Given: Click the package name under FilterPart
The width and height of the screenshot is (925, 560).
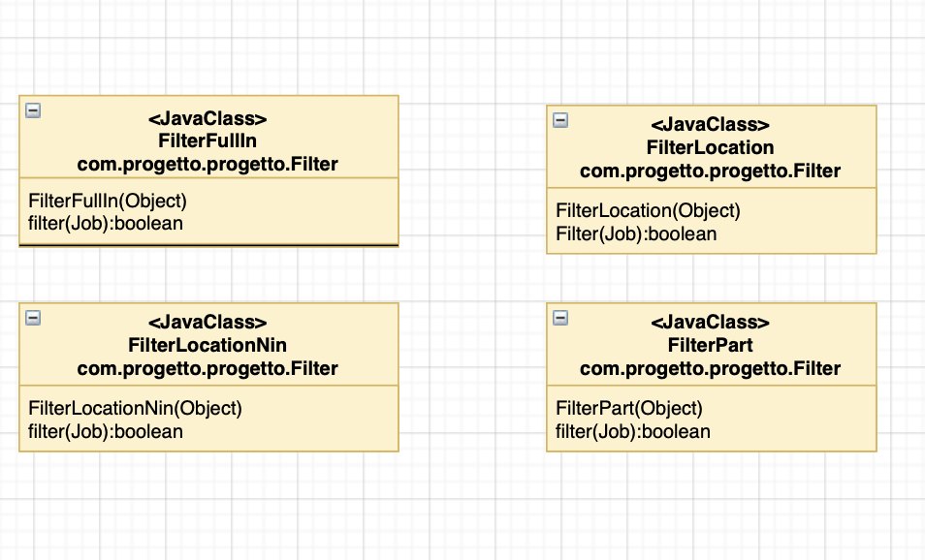Looking at the screenshot, I should coord(711,368).
